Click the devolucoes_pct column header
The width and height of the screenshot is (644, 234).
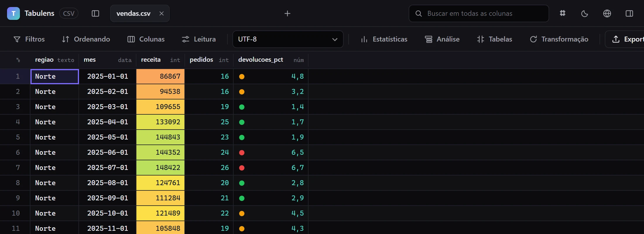pos(271,60)
